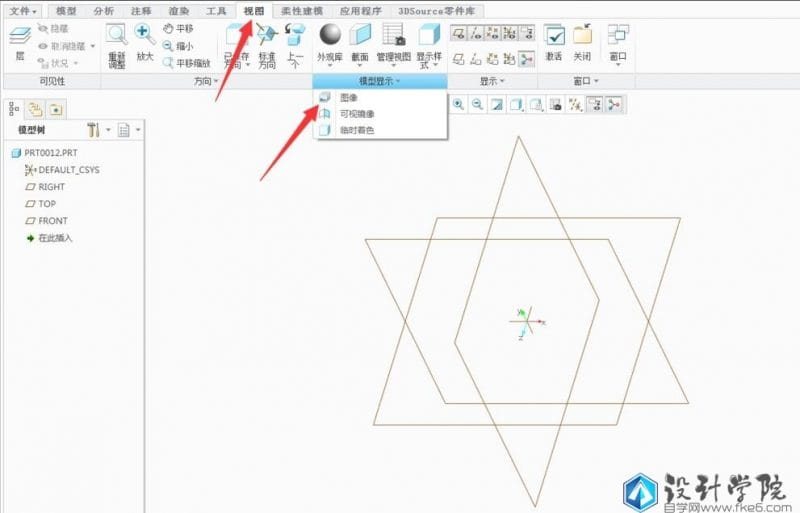The height and width of the screenshot is (513, 800).
Task: Open the Applications (应用程序) tab
Action: point(361,11)
